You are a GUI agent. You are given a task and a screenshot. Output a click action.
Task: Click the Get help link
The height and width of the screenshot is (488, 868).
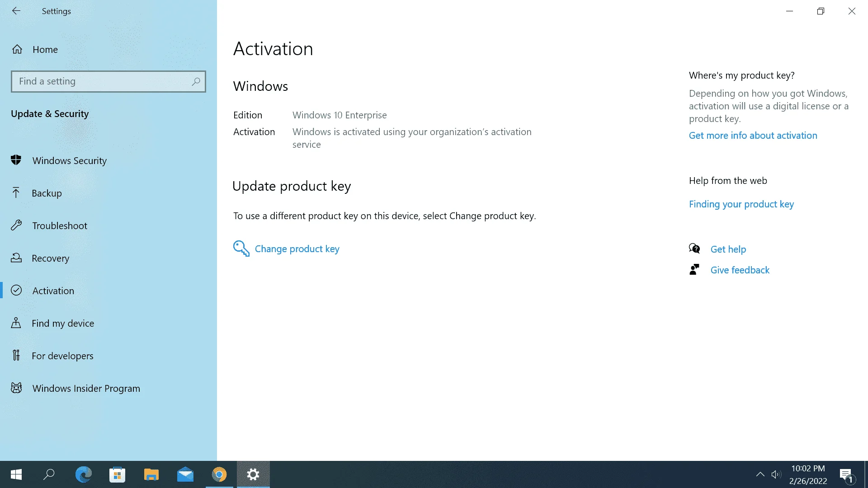(x=728, y=249)
